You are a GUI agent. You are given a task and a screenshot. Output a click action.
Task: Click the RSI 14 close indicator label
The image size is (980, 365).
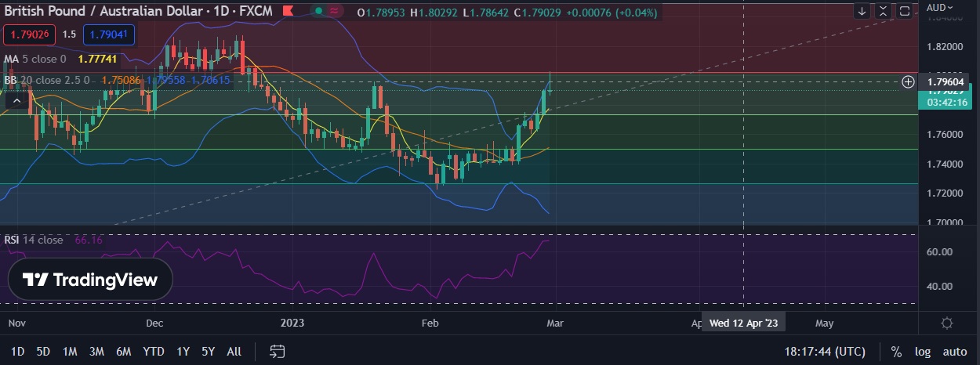click(34, 240)
